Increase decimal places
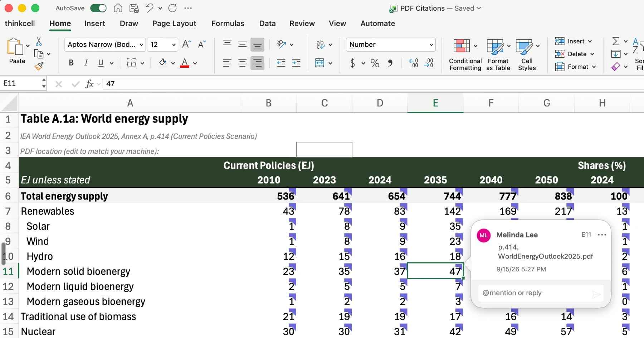644x338 pixels. [x=413, y=63]
